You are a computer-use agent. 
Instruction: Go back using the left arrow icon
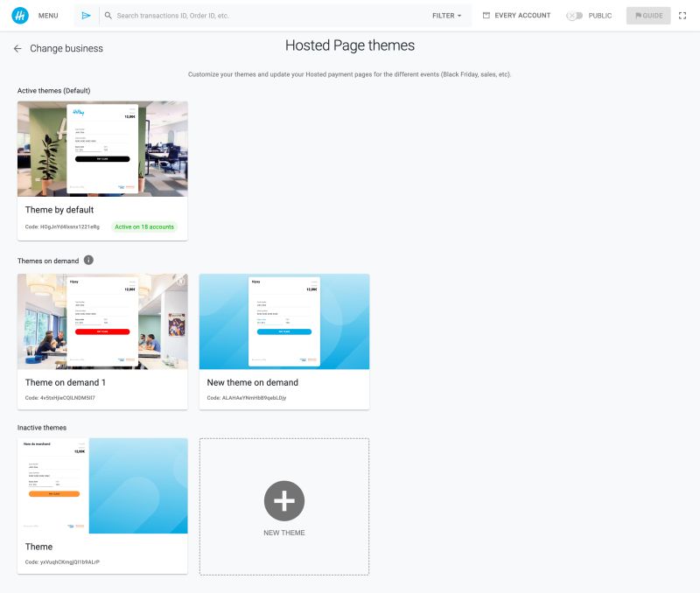pos(17,49)
